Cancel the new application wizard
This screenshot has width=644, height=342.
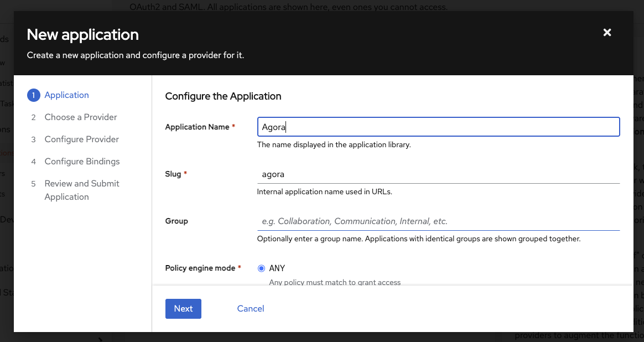coord(251,309)
